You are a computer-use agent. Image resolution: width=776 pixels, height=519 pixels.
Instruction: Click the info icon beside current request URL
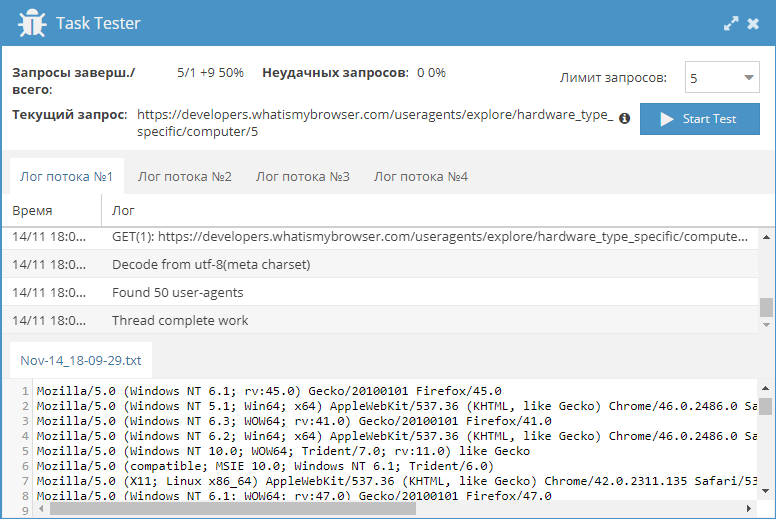coord(625,118)
